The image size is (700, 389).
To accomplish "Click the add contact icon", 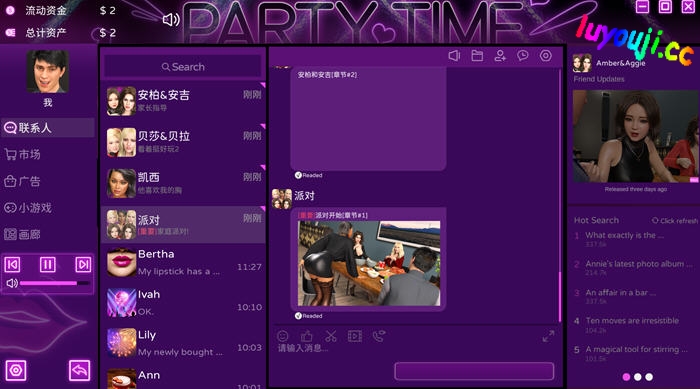I will [x=500, y=56].
